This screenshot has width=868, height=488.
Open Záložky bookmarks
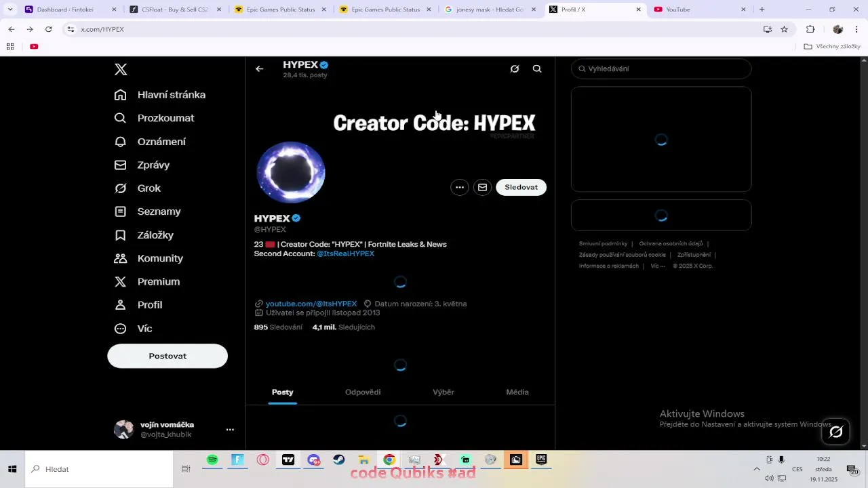point(144,235)
